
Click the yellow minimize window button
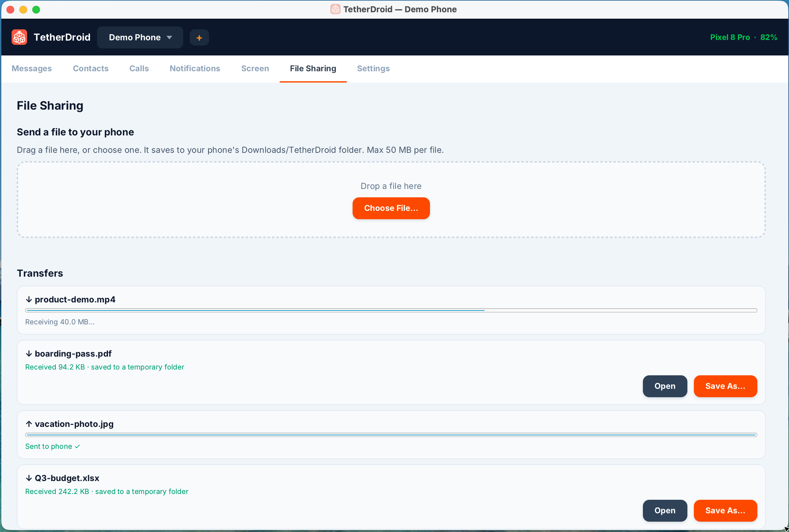pyautogui.click(x=23, y=9)
